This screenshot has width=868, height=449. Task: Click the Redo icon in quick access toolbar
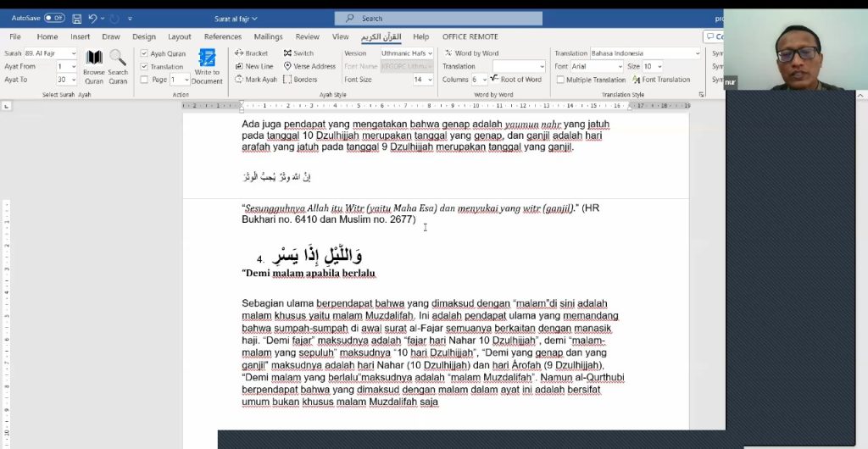coord(114,19)
